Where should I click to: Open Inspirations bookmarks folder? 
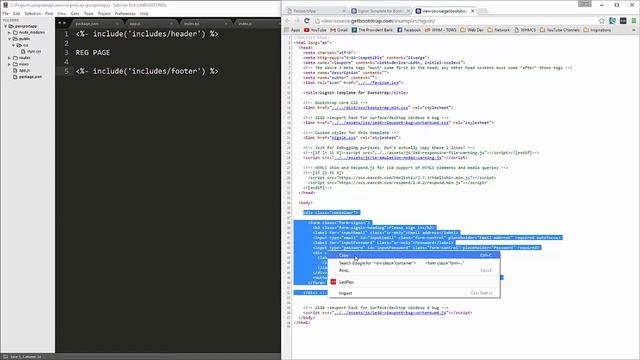click(x=597, y=30)
